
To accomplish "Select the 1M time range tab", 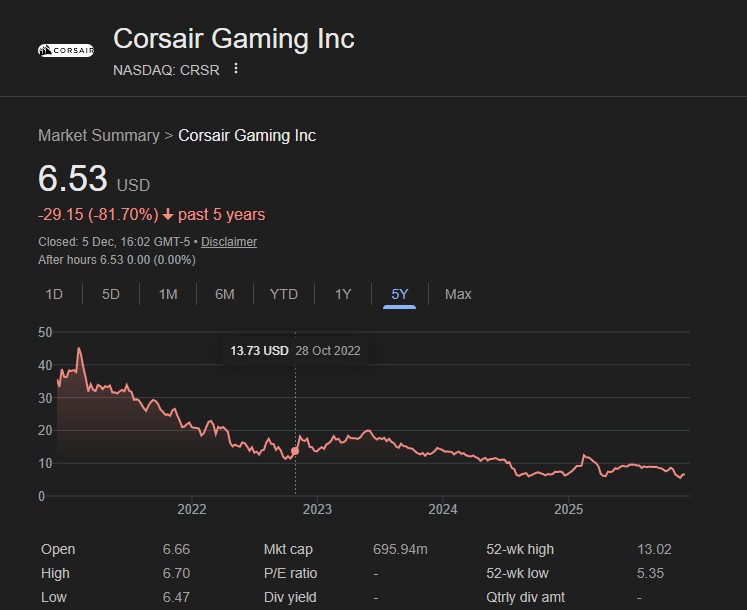I will [168, 294].
